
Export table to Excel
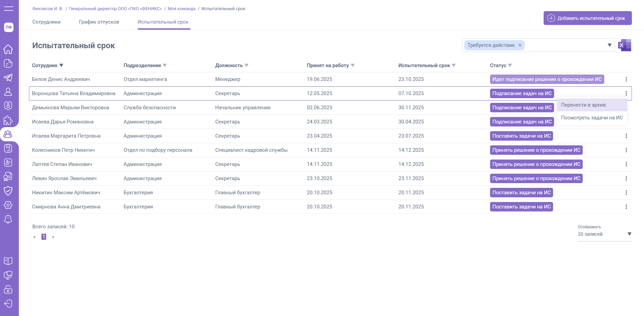[624, 45]
